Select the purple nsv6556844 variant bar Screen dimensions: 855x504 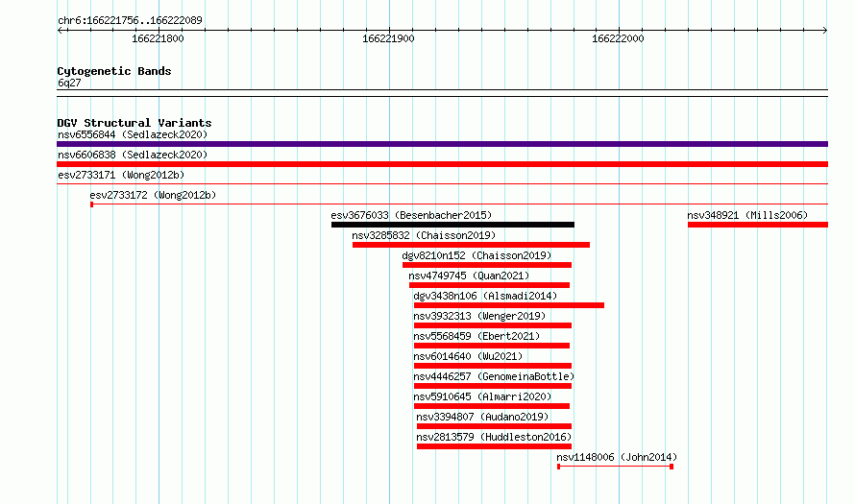coord(442,144)
